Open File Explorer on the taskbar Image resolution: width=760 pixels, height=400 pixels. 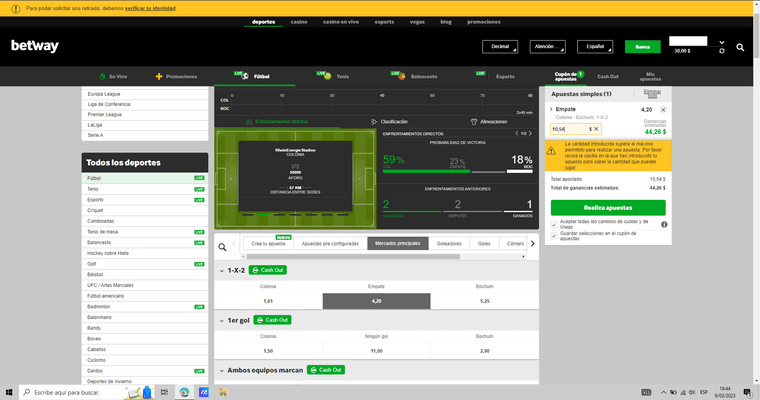[x=223, y=392]
